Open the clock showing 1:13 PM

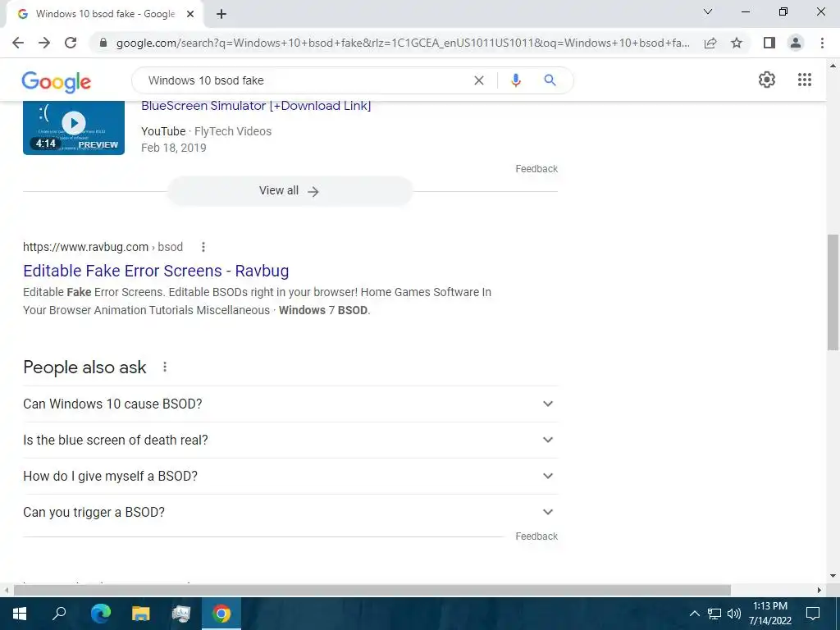click(770, 614)
